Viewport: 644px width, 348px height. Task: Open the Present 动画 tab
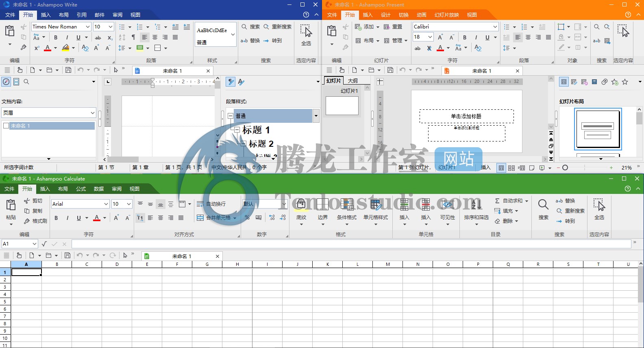(422, 15)
